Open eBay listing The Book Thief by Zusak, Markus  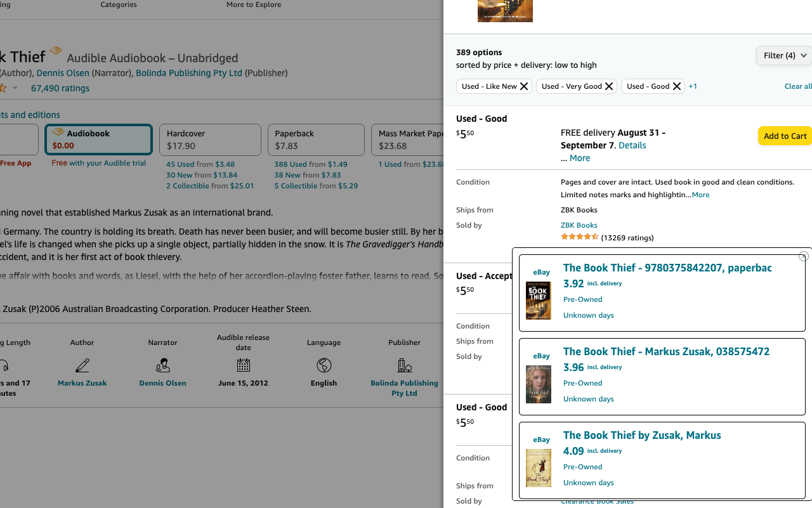[642, 435]
